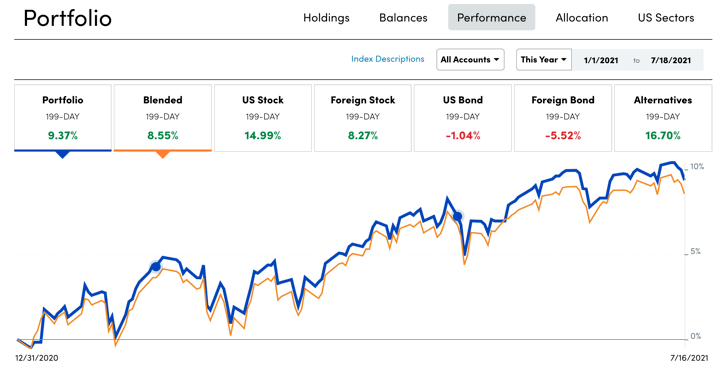
Task: Click the 7/18/2021 end date field
Action: [x=670, y=60]
